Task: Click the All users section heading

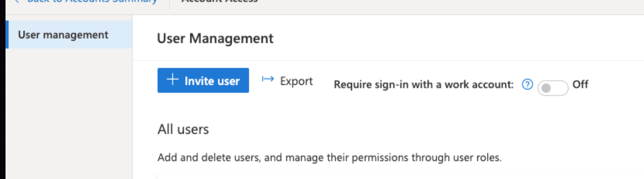Action: click(183, 129)
